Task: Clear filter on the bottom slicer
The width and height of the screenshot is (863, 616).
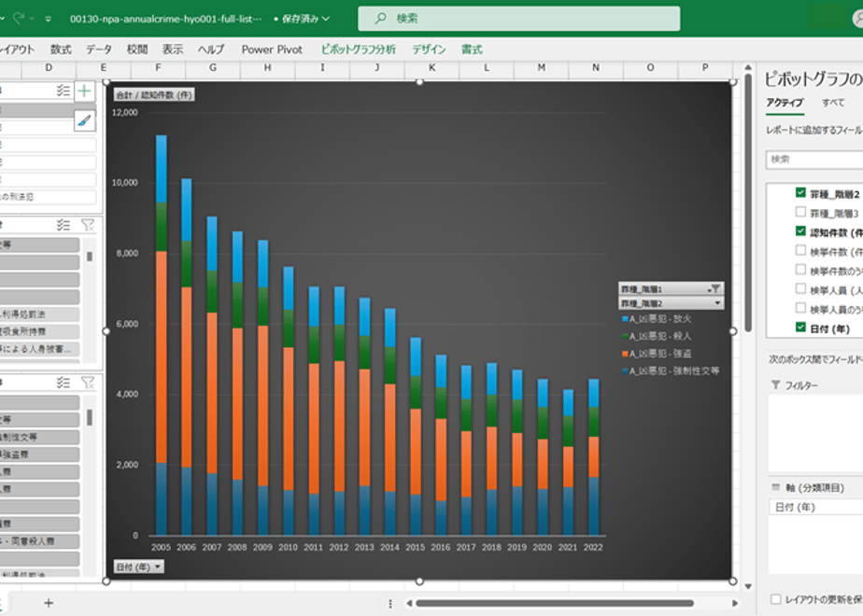Action: (x=88, y=383)
